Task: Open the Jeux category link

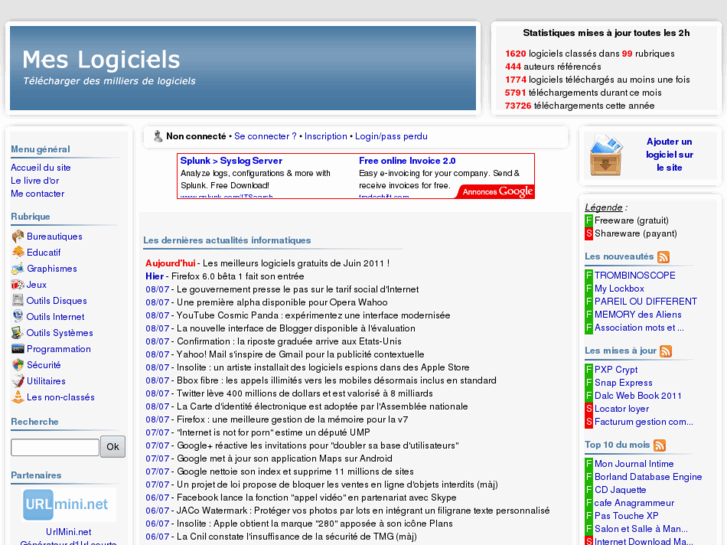Action: click(x=37, y=284)
